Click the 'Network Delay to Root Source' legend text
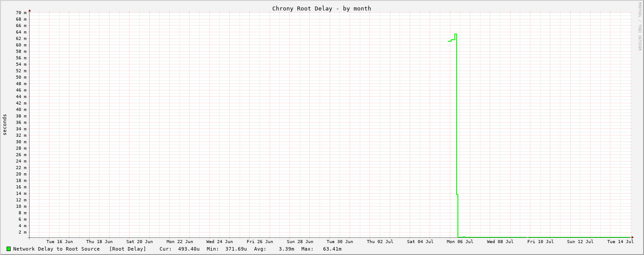This screenshot has height=255, width=644. (57, 249)
